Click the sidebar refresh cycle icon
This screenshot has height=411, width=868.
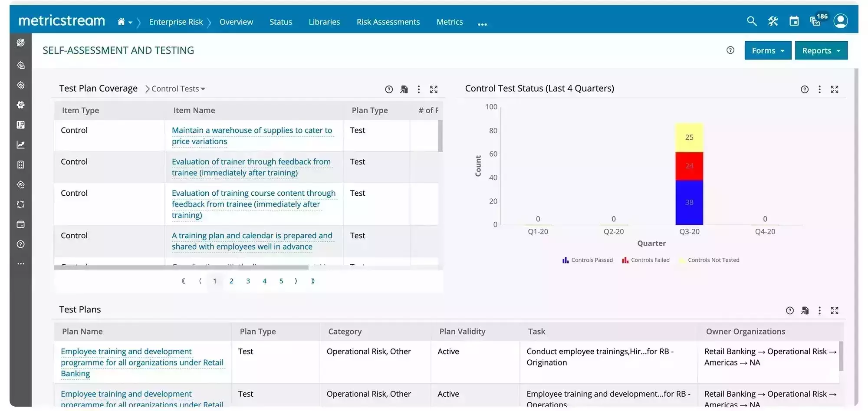[x=20, y=204]
